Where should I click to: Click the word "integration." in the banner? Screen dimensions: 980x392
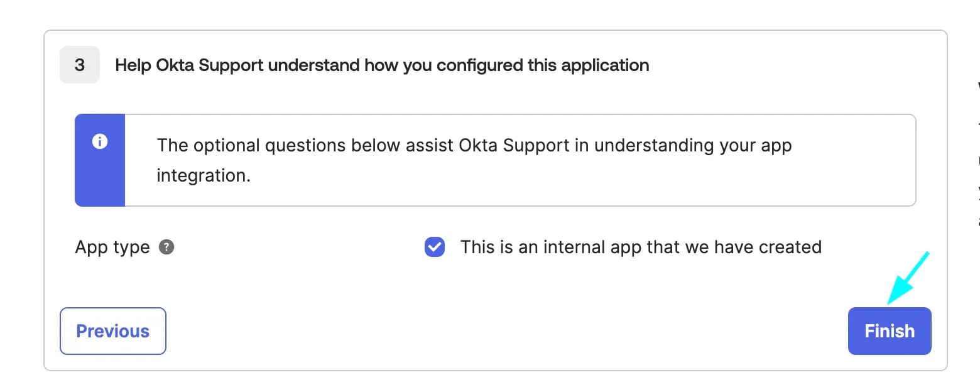tap(204, 176)
